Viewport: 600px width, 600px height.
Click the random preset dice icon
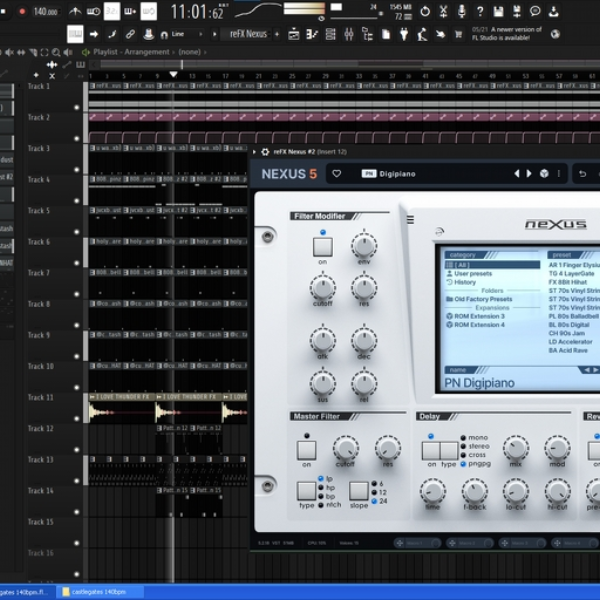click(544, 174)
